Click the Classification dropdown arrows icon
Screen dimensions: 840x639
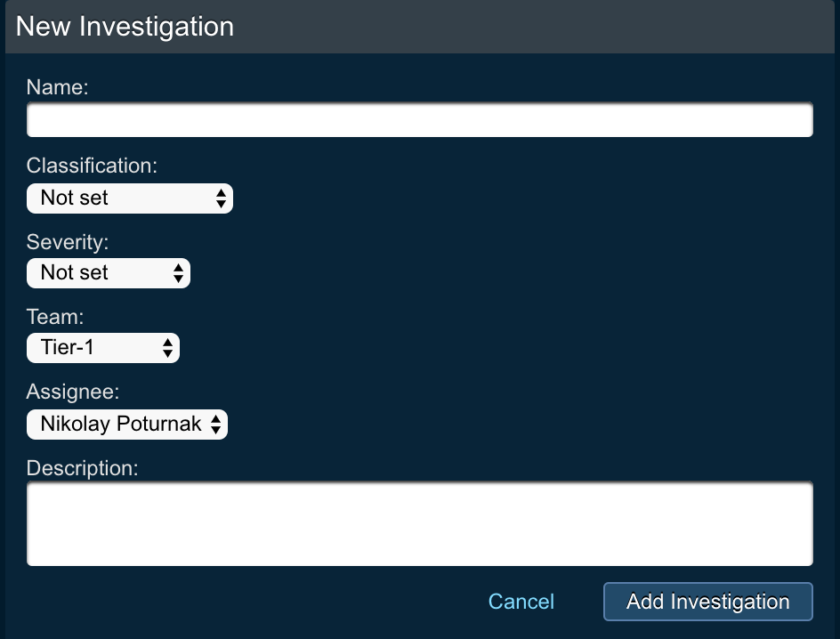pos(221,198)
